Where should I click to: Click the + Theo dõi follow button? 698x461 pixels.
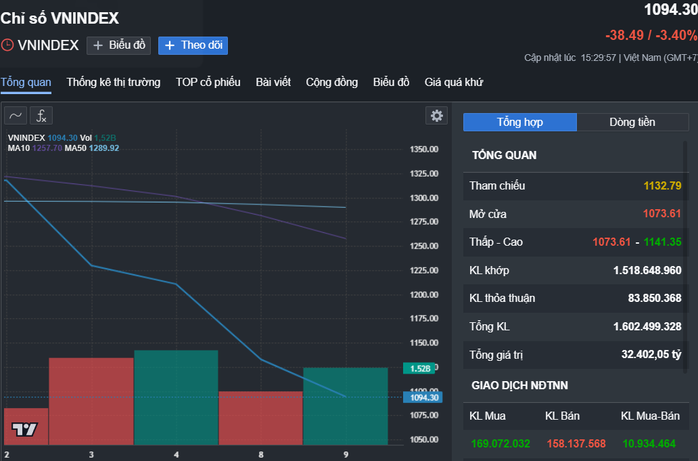pos(193,45)
